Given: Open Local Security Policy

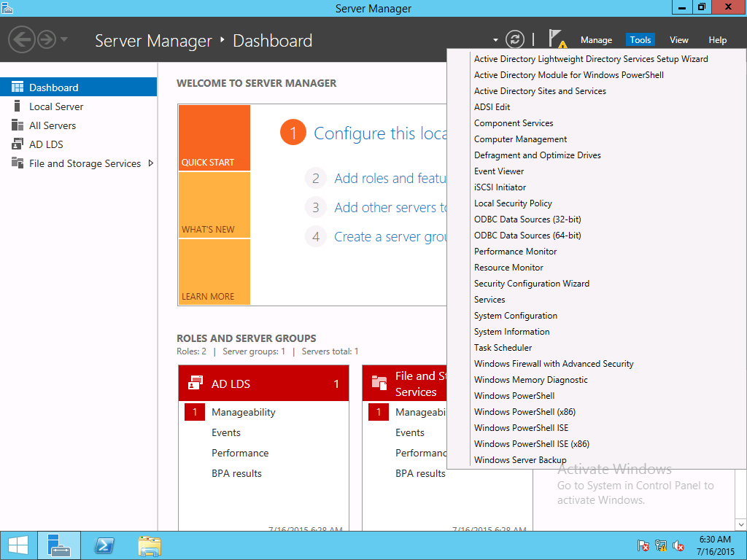Looking at the screenshot, I should [x=513, y=203].
